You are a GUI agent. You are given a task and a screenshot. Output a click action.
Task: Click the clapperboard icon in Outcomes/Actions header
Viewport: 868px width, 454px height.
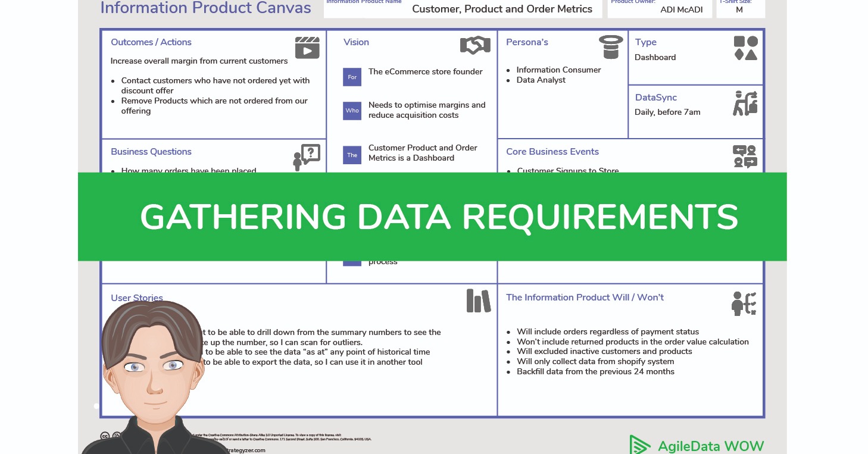click(308, 48)
